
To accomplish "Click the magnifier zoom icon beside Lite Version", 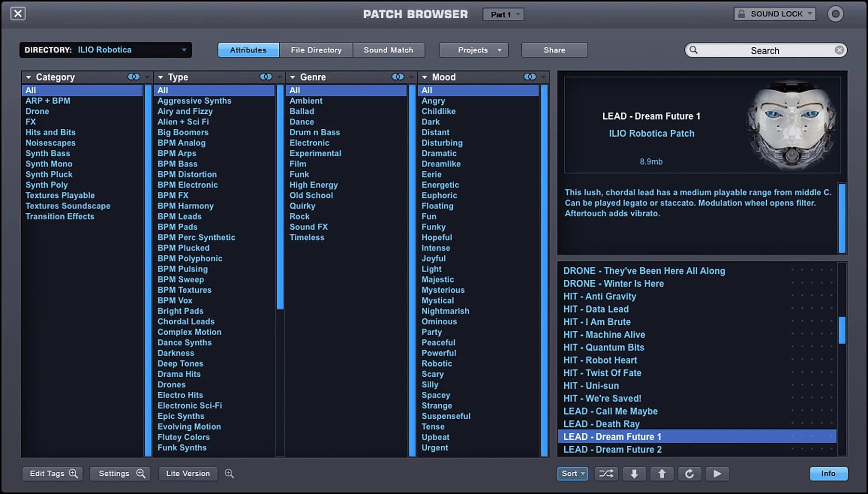I will point(230,474).
